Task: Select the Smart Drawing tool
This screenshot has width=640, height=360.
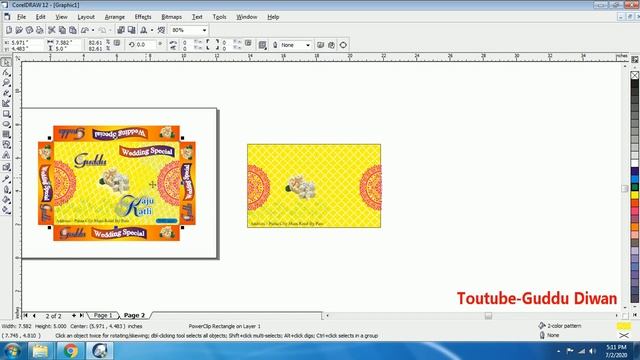Action: 6,104
